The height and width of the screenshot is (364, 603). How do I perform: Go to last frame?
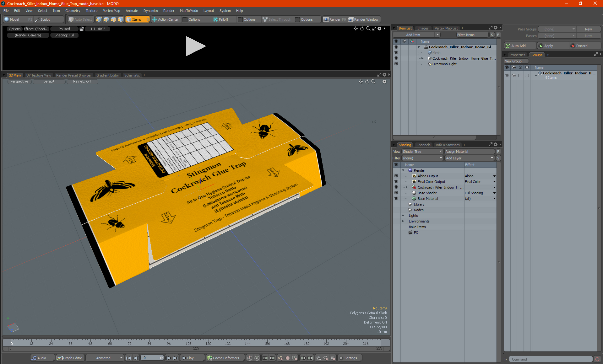coord(176,358)
